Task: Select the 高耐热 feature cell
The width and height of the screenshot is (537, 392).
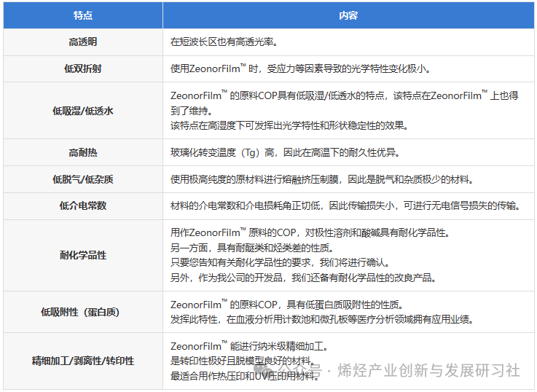Action: click(83, 152)
